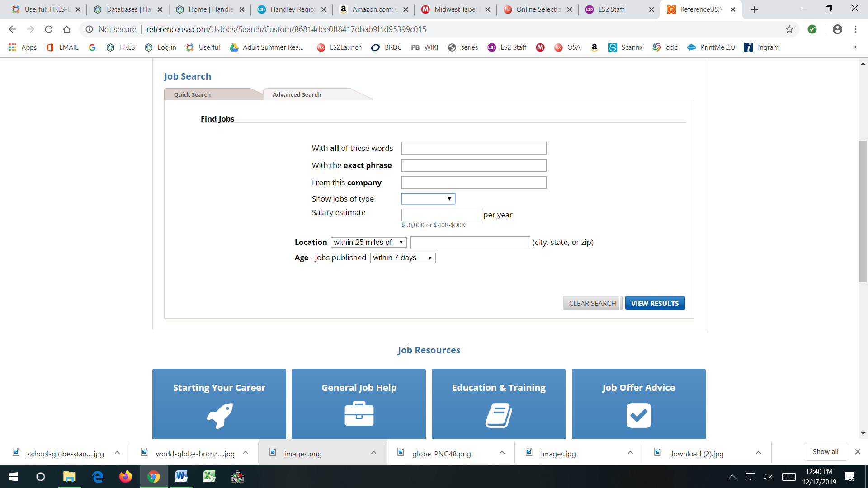Open the Starting Your Career rocket icon

tap(219, 416)
